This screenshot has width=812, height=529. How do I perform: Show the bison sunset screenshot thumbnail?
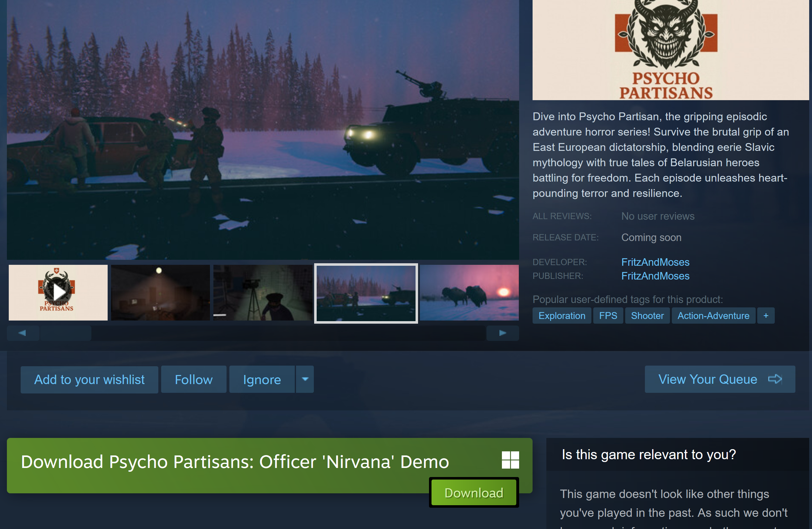469,292
